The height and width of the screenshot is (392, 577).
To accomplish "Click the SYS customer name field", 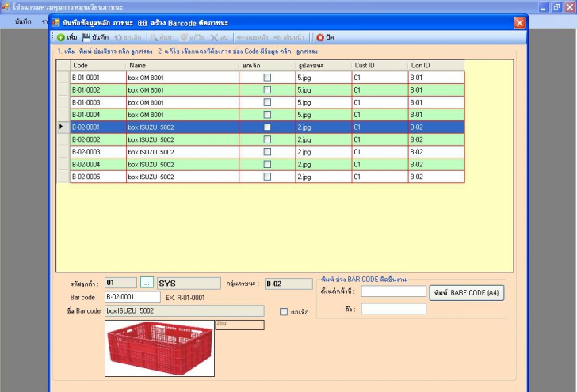I will point(189,284).
